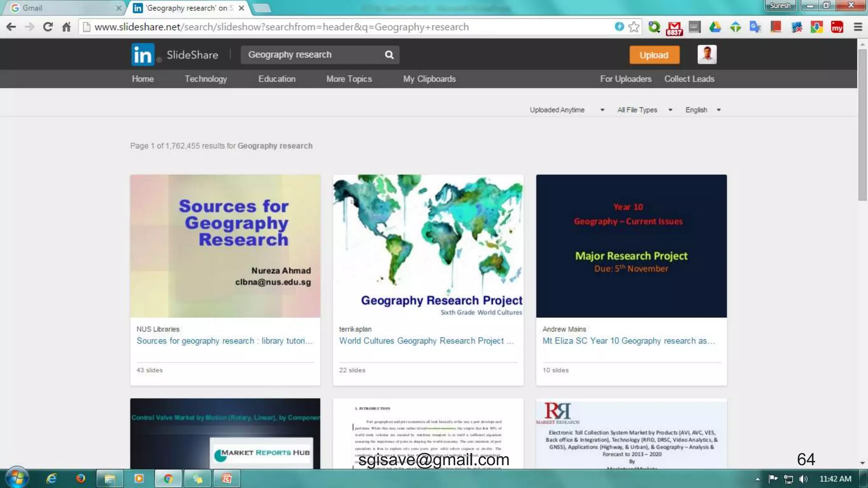The height and width of the screenshot is (488, 868).
Task: Click the SlideShare search magnifier icon
Action: point(389,55)
